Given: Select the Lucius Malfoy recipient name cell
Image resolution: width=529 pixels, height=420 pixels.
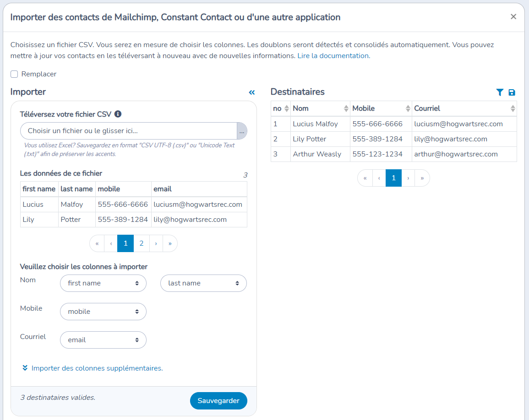Looking at the screenshot, I should point(320,124).
